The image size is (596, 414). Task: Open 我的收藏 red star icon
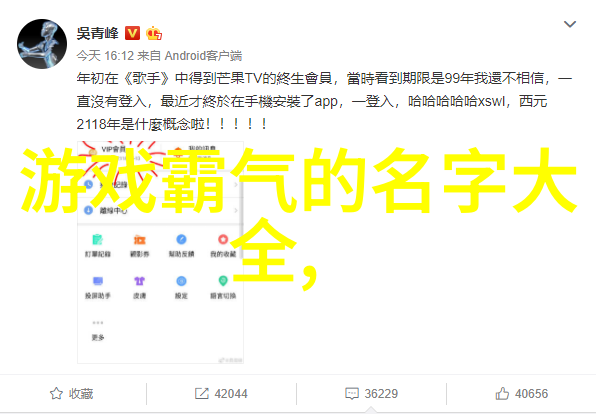(223, 239)
